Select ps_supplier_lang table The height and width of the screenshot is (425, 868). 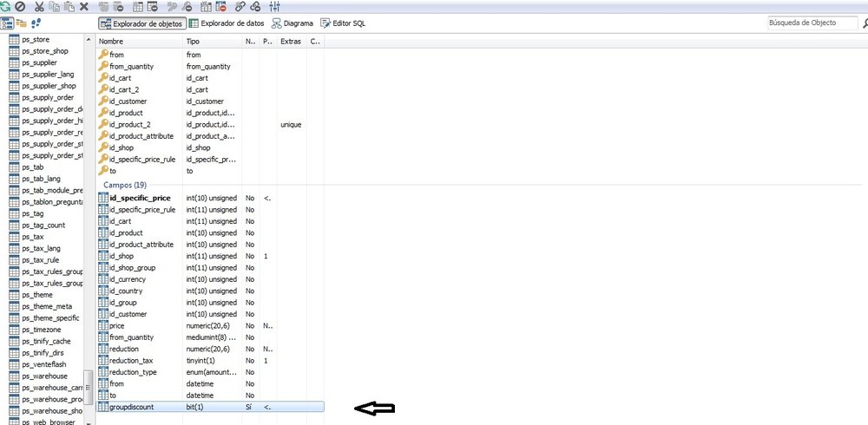tap(48, 75)
